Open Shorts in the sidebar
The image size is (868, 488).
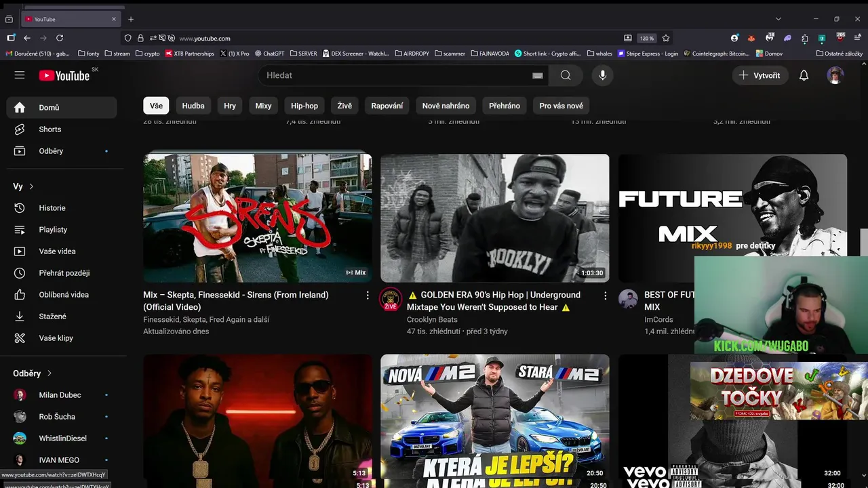pos(62,129)
